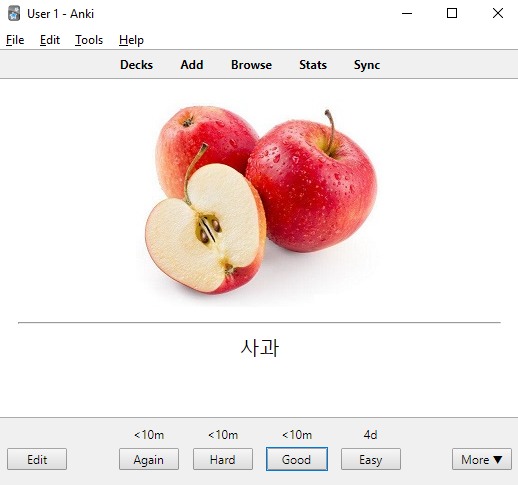Screen dimensions: 518x485
Task: Click the Anki app icon in title bar
Action: tap(14, 14)
